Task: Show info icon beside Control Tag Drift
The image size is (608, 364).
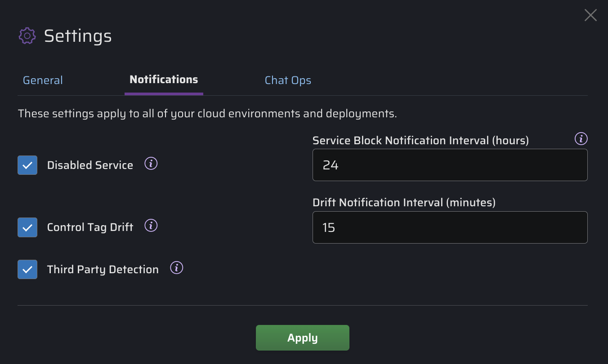Action: (x=151, y=226)
